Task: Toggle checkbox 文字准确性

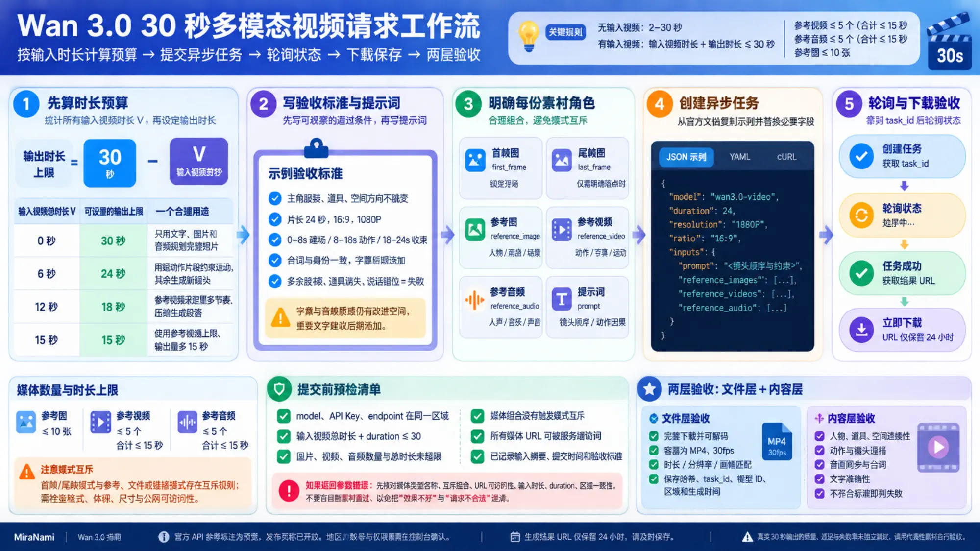Action: coord(819,479)
